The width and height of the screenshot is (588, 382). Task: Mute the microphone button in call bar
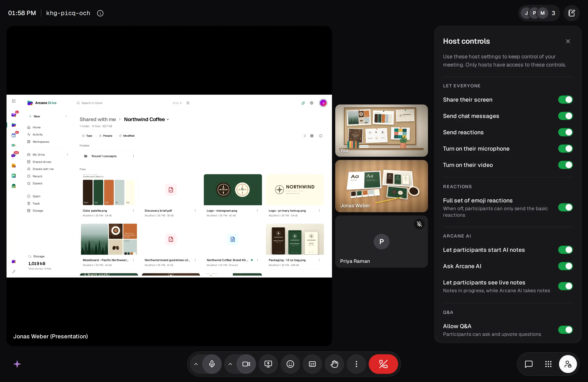point(212,364)
